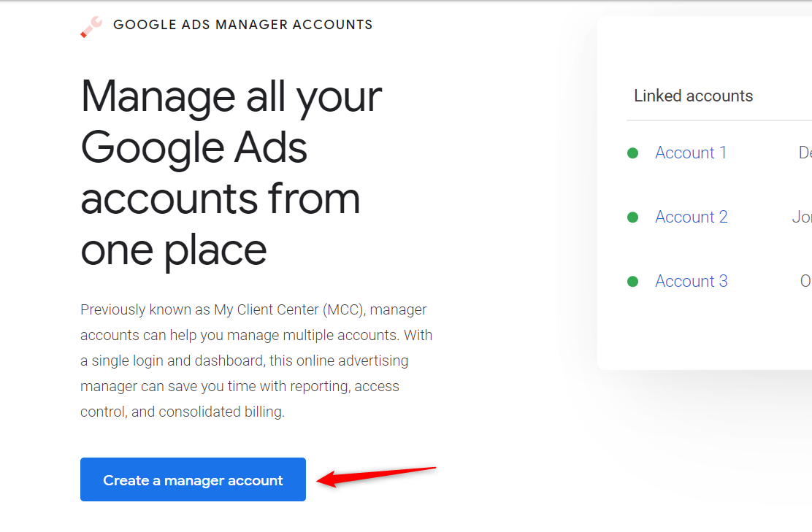Open the Account 1 link
Viewport: 812px width, 532px height.
coord(691,153)
